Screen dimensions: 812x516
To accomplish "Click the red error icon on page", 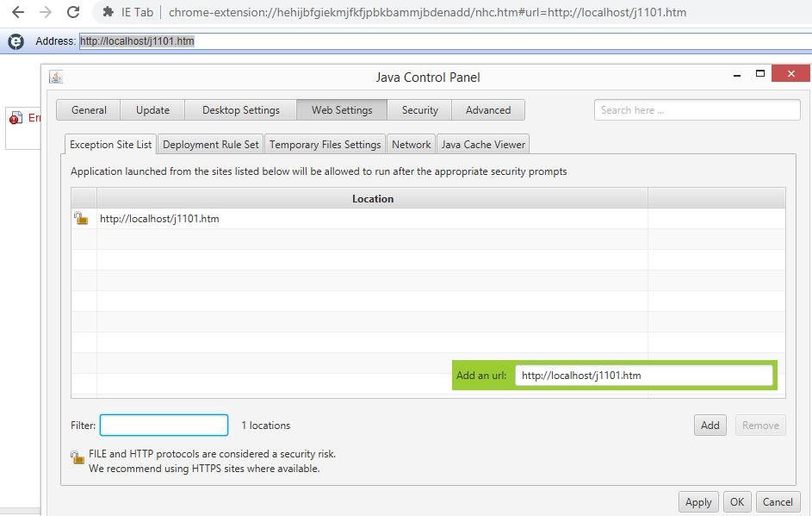I will point(15,118).
